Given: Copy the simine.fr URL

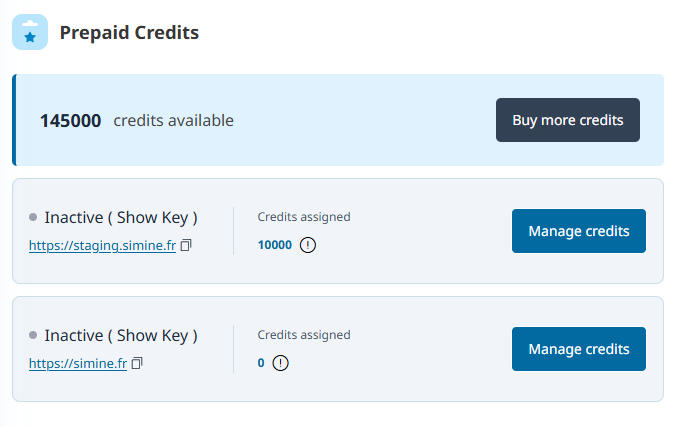Looking at the screenshot, I should click(137, 363).
